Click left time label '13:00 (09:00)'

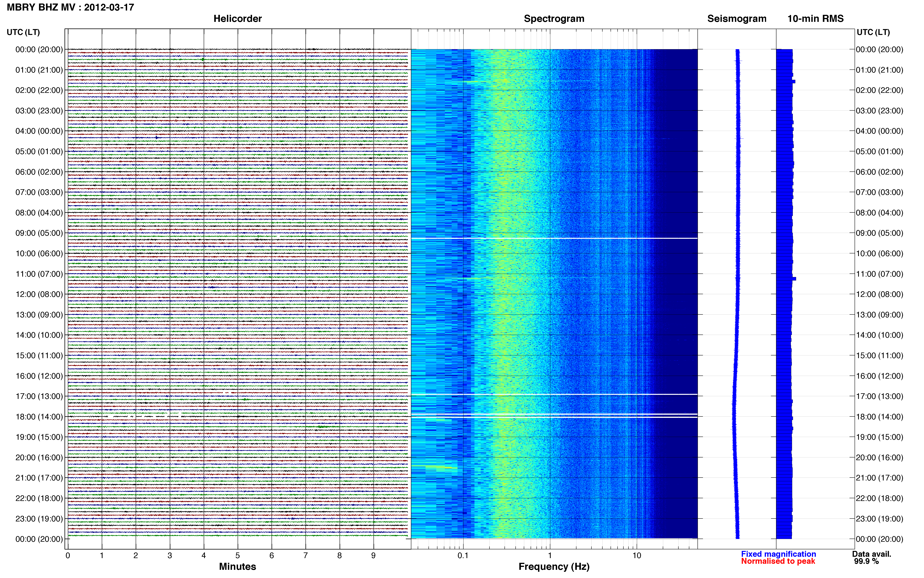click(39, 315)
